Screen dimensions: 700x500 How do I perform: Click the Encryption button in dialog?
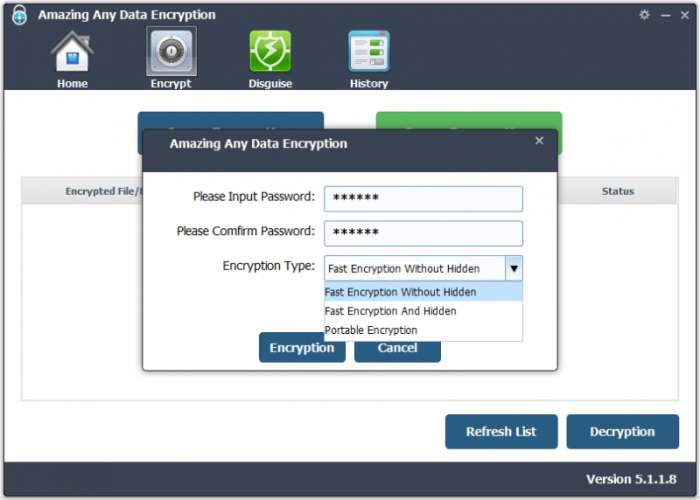pos(302,348)
